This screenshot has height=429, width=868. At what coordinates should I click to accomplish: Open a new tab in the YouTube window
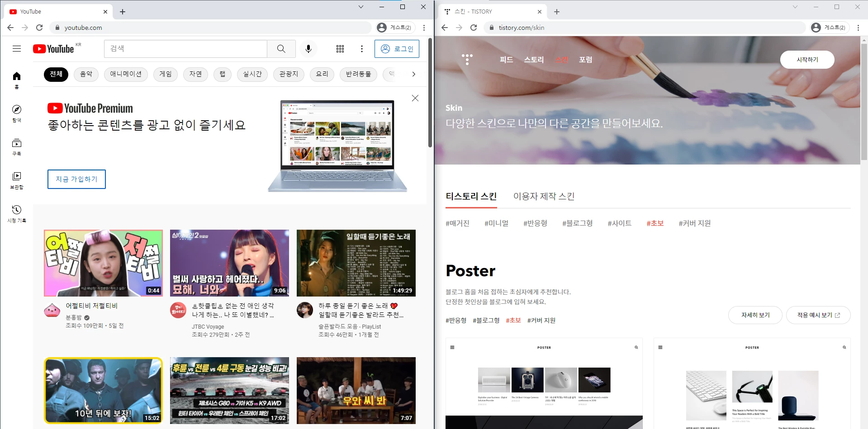[123, 12]
